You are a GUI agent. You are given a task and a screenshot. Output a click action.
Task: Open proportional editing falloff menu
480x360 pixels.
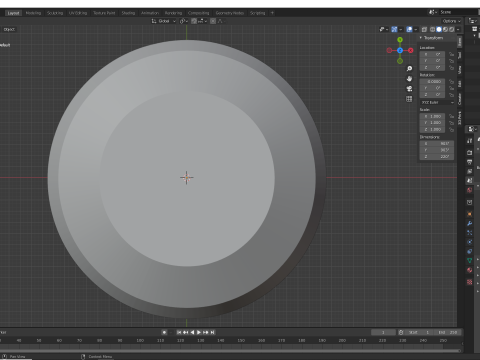(221, 21)
